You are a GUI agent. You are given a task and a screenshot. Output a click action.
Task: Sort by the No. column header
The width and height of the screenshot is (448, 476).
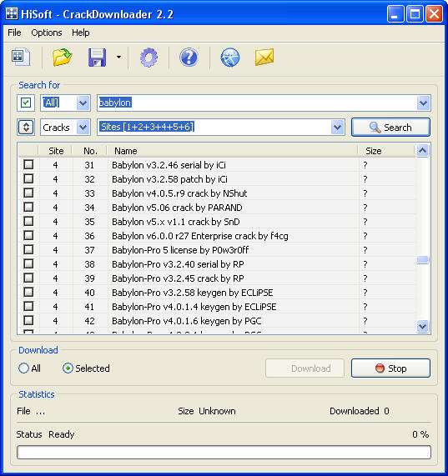[90, 151]
